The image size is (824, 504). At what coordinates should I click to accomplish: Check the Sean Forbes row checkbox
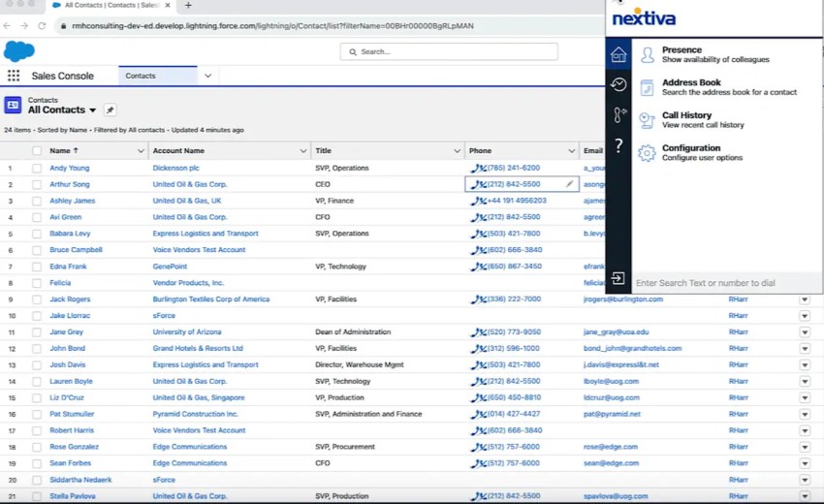[x=37, y=463]
